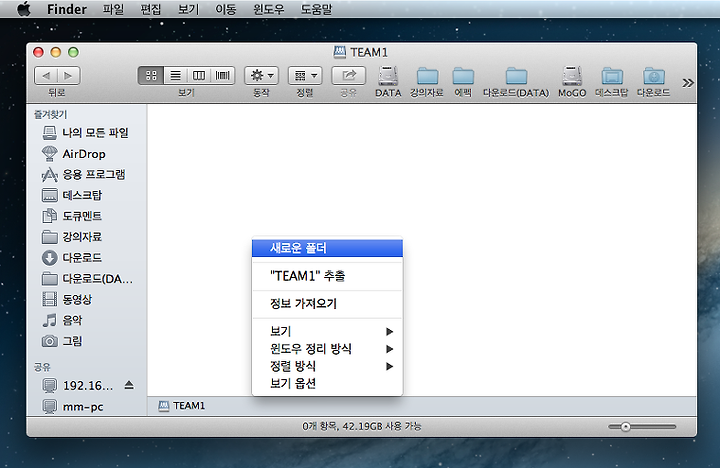The width and height of the screenshot is (720, 468).
Task: Open the 정렬 arrange dropdown
Action: pos(305,75)
